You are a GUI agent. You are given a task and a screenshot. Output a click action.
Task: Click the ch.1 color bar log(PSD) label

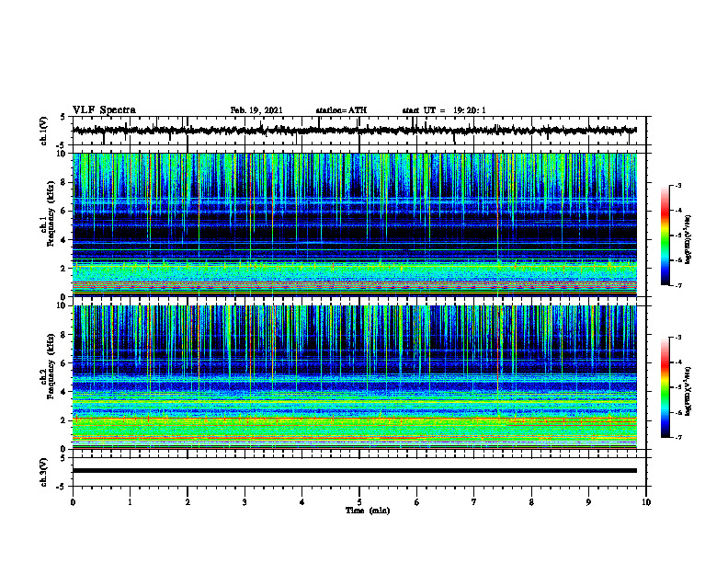[688, 240]
